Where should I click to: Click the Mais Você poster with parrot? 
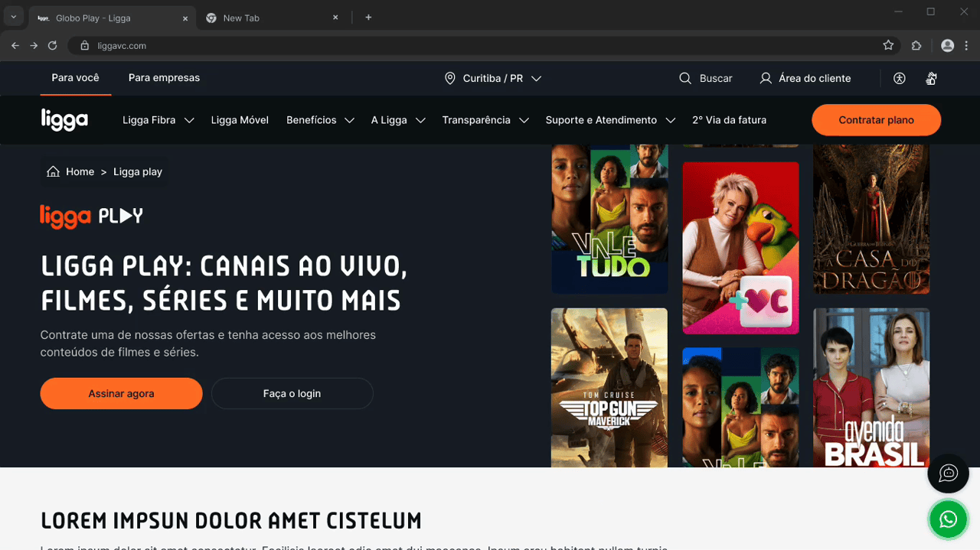tap(740, 248)
